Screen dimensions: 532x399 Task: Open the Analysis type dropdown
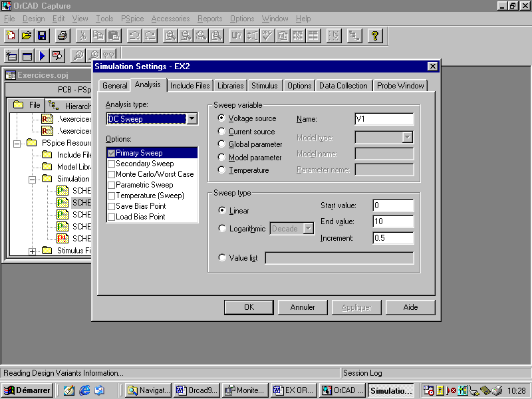click(192, 119)
